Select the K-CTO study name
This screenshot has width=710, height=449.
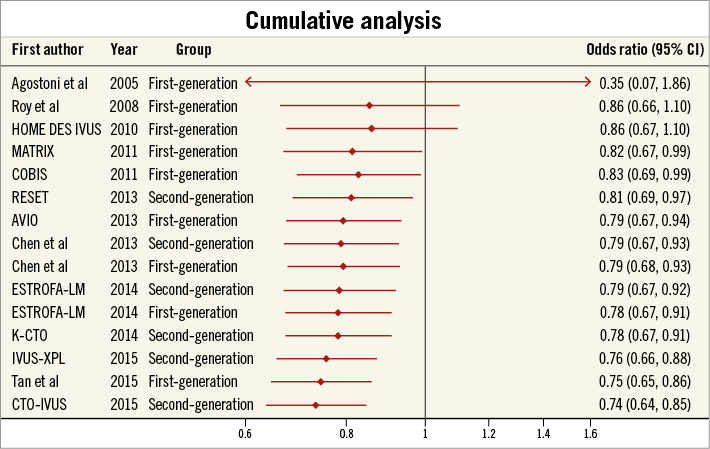click(31, 336)
